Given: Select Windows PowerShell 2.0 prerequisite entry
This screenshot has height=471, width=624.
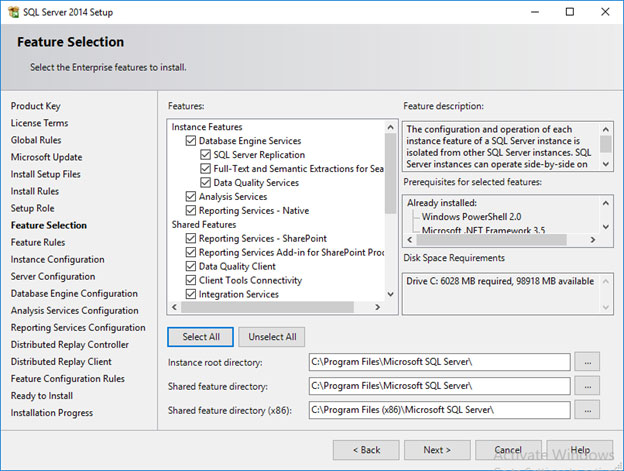Looking at the screenshot, I should 472,216.
